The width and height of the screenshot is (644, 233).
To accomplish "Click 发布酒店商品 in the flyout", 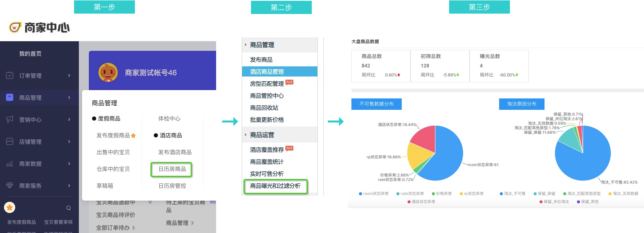I will pyautogui.click(x=175, y=152).
